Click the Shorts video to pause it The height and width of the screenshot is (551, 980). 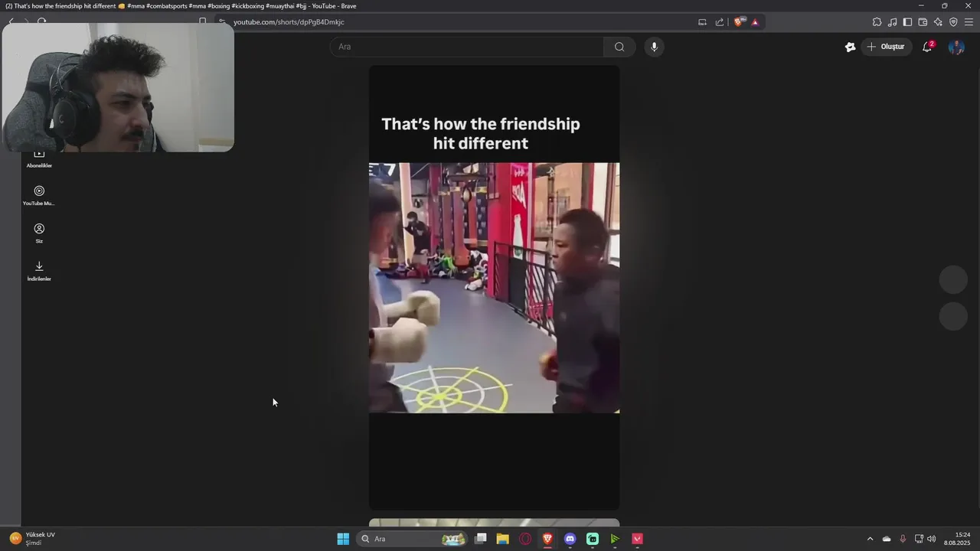[494, 288]
